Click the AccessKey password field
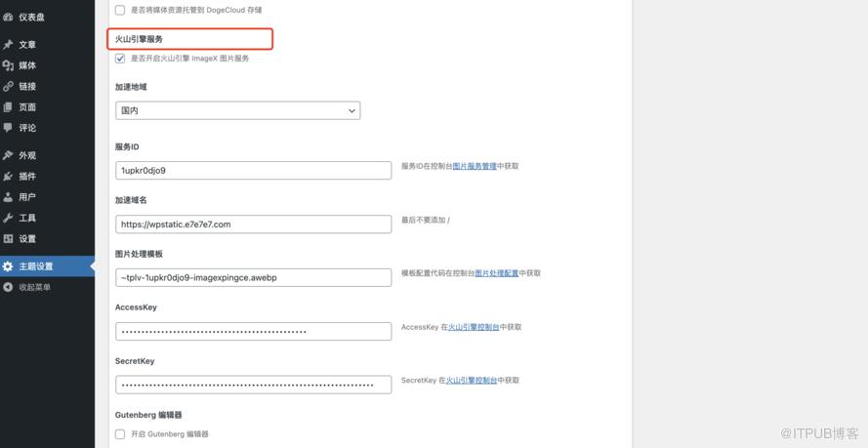The image size is (868, 448). tap(254, 331)
